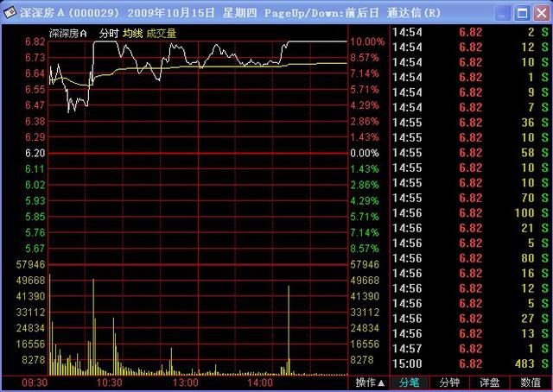
Task: Switch to the 分笔 tab
Action: [x=410, y=383]
